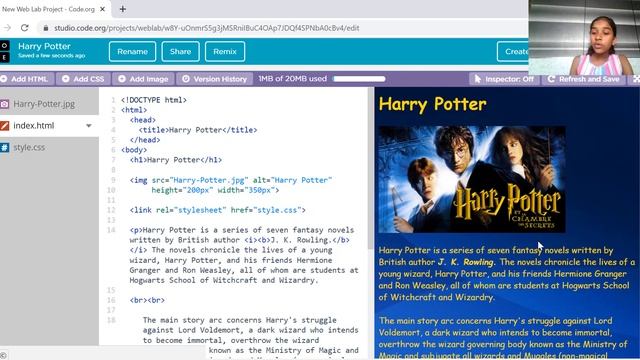Click the Harry Potter project title
This screenshot has height=360, width=640.
(44, 46)
